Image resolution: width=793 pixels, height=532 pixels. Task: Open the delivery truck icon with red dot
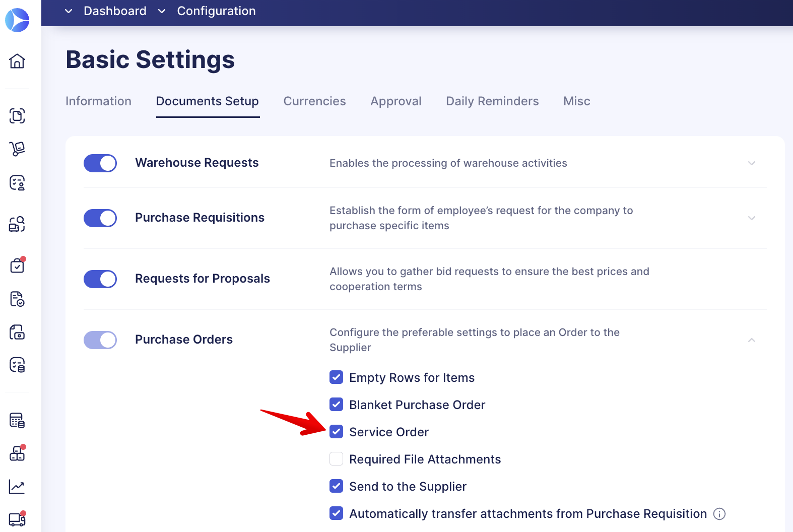[17, 519]
